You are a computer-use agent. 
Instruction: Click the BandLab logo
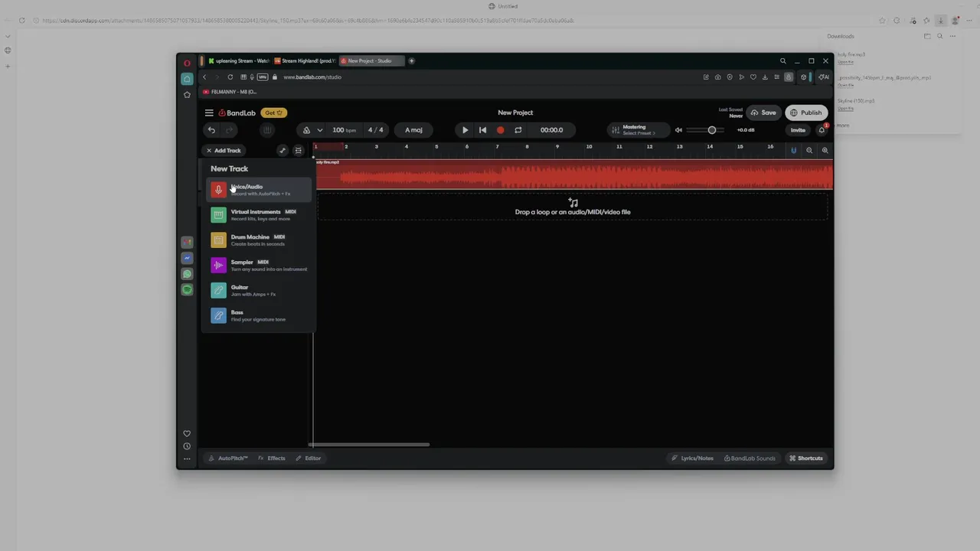(237, 112)
